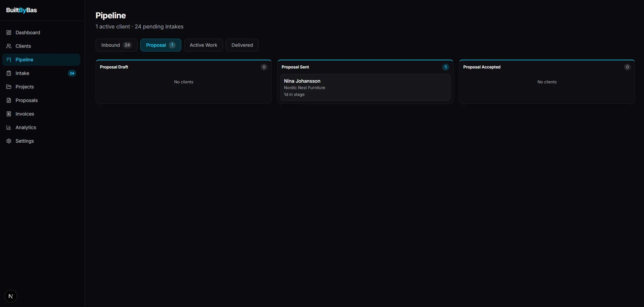Click the Intake badge showing 24

pyautogui.click(x=72, y=73)
